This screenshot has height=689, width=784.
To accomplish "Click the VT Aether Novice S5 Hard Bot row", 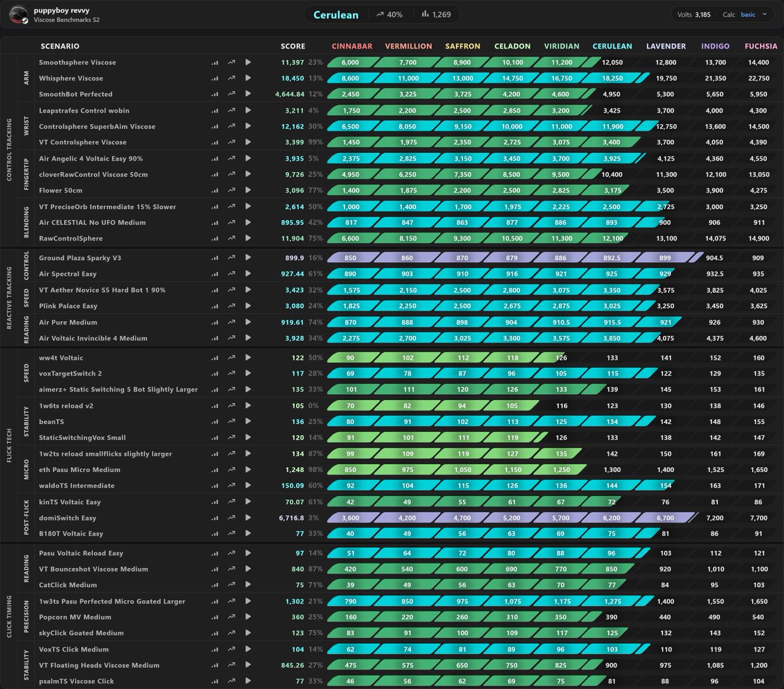I will [392, 290].
